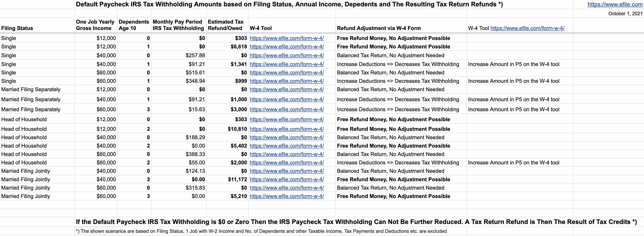Open W-4 link in the $388.33 withholding row
The height and width of the screenshot is (236, 644).
287,154
